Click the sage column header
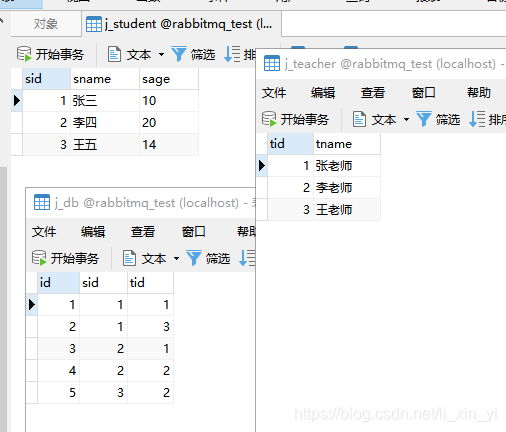Image resolution: width=506 pixels, height=432 pixels. click(169, 79)
